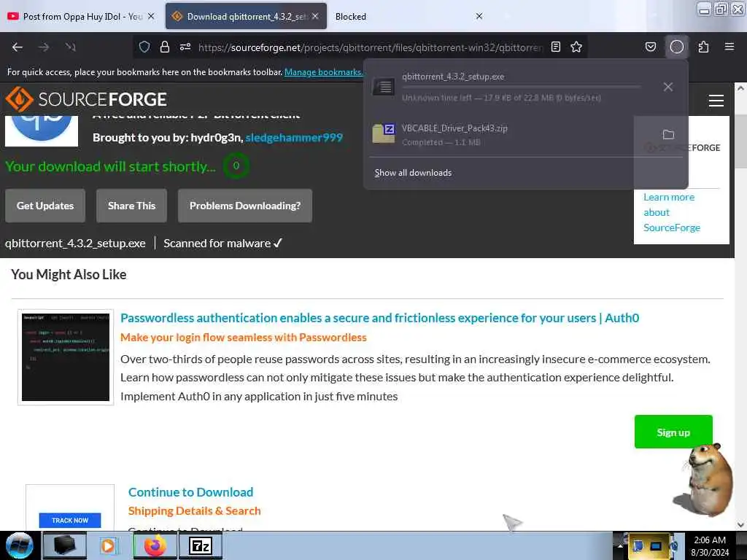Open the Extensions puzzle icon
This screenshot has height=560, width=747.
(704, 47)
